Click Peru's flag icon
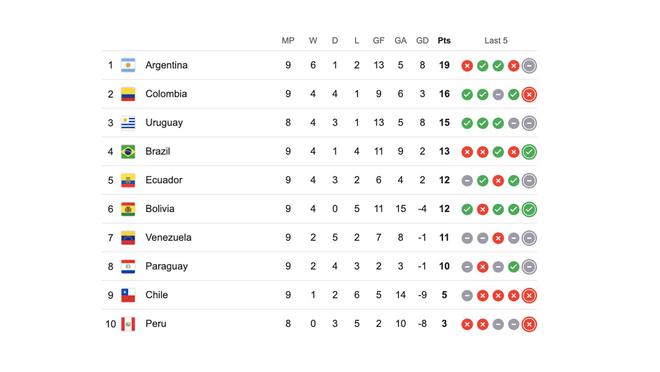 coord(128,324)
